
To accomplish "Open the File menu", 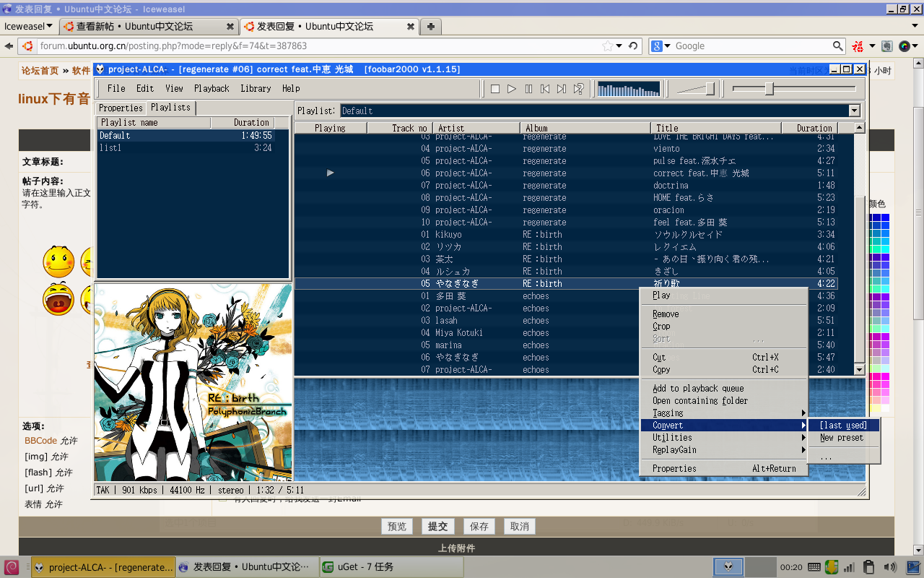I will pos(116,88).
